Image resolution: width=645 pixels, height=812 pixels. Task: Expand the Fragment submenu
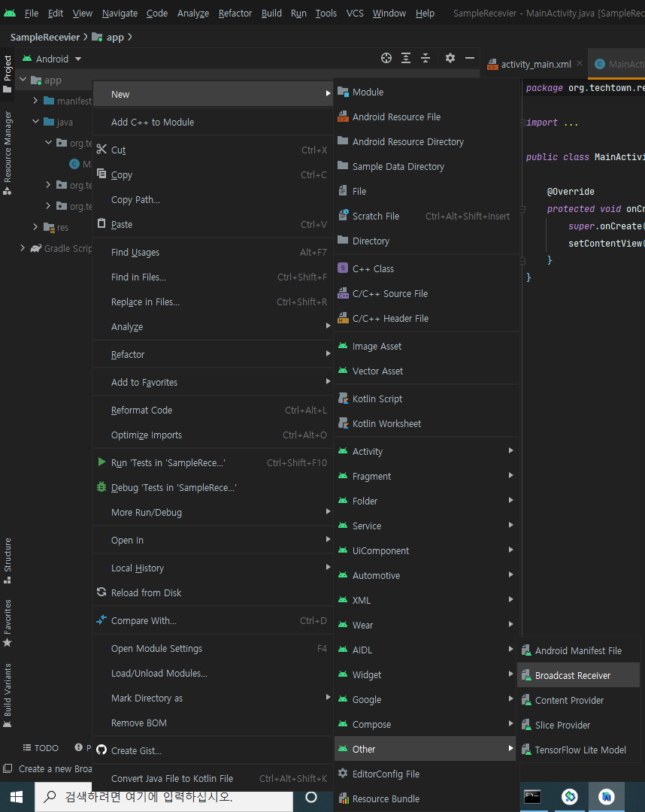click(425, 476)
